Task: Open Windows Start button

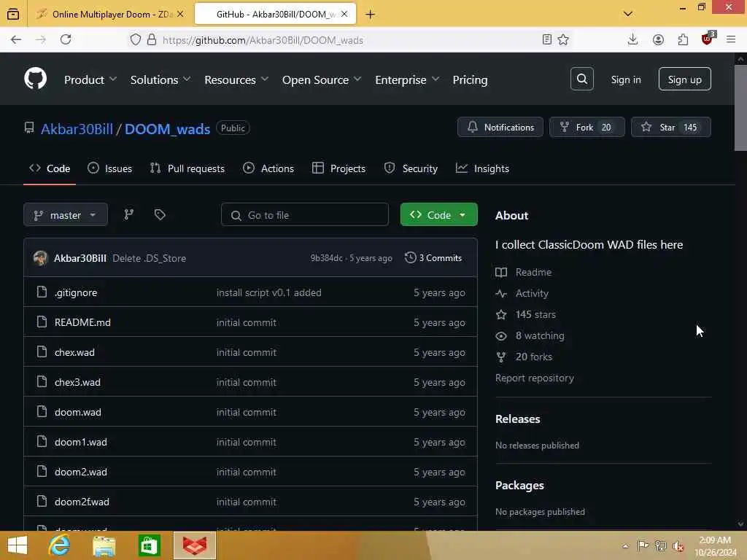Action: tap(18, 545)
